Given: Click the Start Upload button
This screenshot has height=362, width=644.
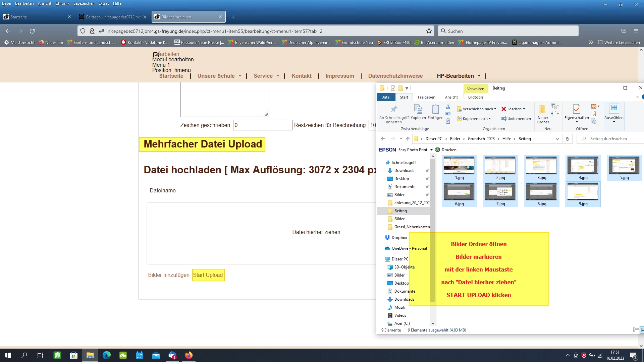Looking at the screenshot, I should [x=208, y=275].
